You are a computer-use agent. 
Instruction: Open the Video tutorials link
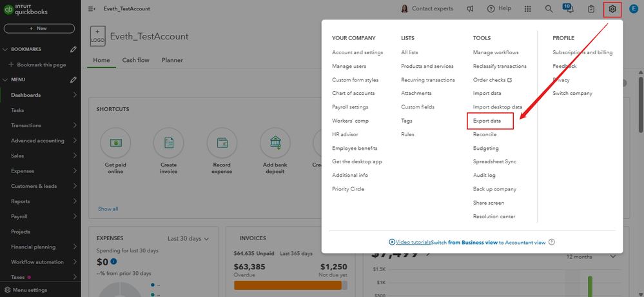click(x=409, y=242)
